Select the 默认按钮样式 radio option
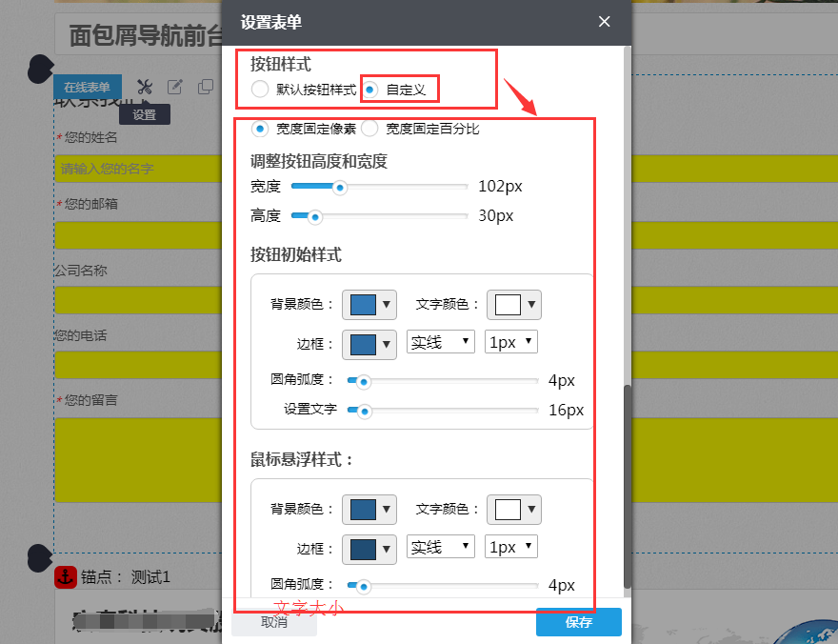This screenshot has height=644, width=838. click(x=258, y=88)
